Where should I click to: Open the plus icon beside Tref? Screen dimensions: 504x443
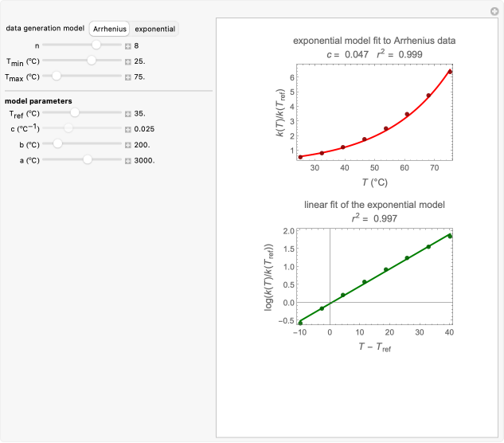(x=127, y=114)
